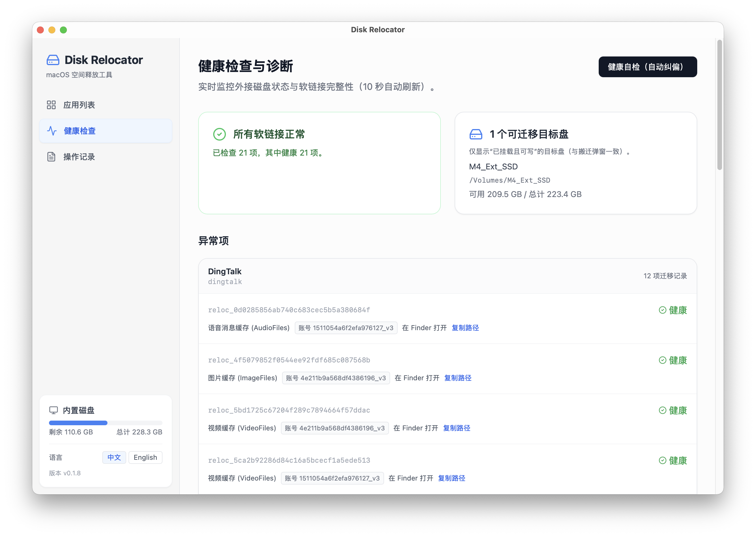Click the 健康 check icon on the AudioFiles record
The width and height of the screenshot is (756, 537).
(x=662, y=310)
